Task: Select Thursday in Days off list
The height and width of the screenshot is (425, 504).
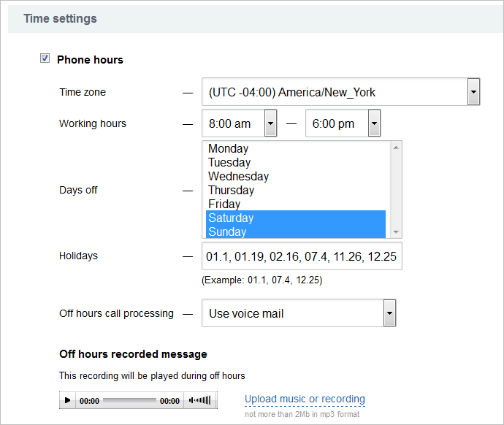Action: pyautogui.click(x=231, y=191)
